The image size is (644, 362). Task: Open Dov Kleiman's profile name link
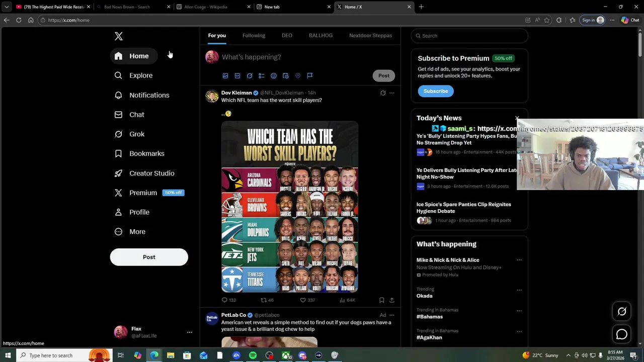pos(236,93)
